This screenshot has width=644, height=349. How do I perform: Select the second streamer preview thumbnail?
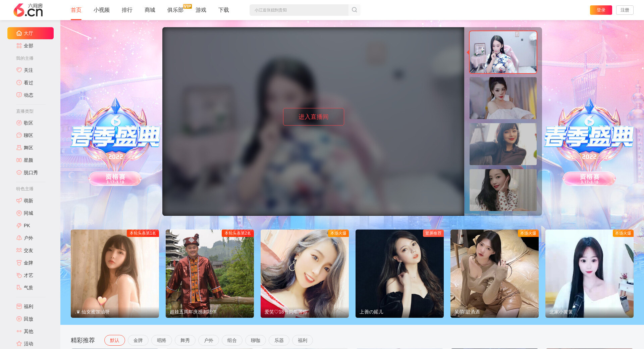pos(503,98)
